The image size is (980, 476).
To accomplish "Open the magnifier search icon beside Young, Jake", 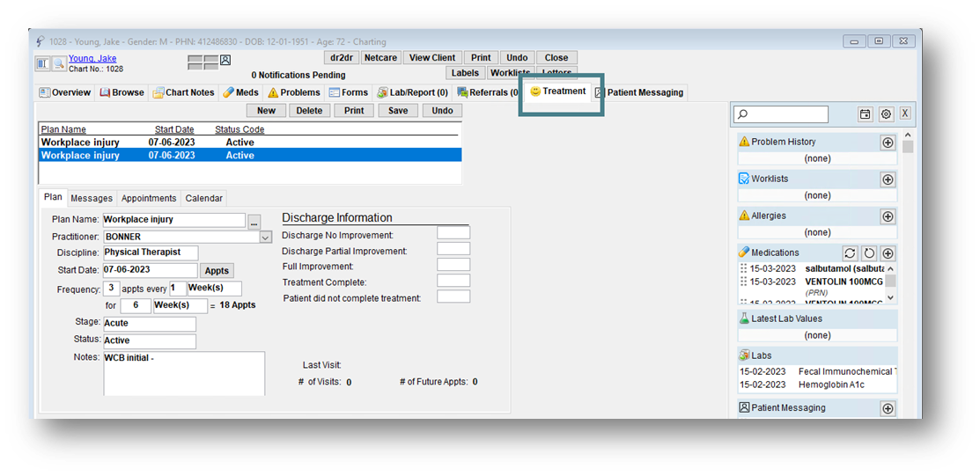I will 58,63.
